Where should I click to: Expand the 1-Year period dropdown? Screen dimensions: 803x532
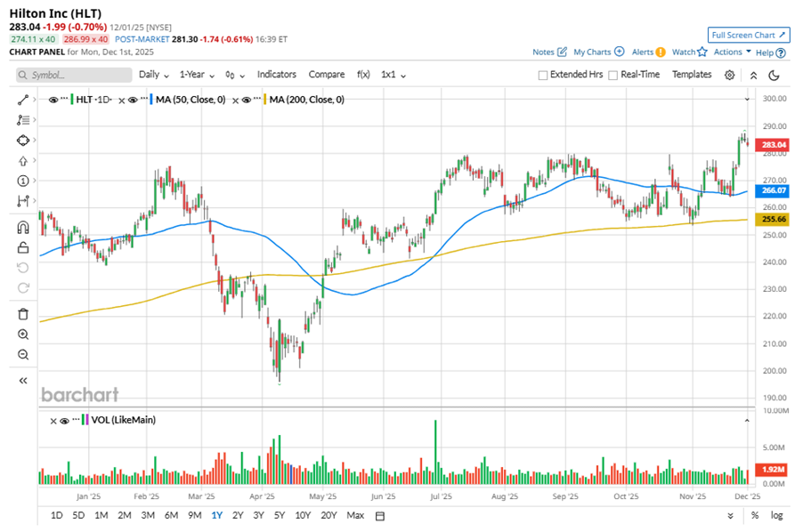[199, 75]
